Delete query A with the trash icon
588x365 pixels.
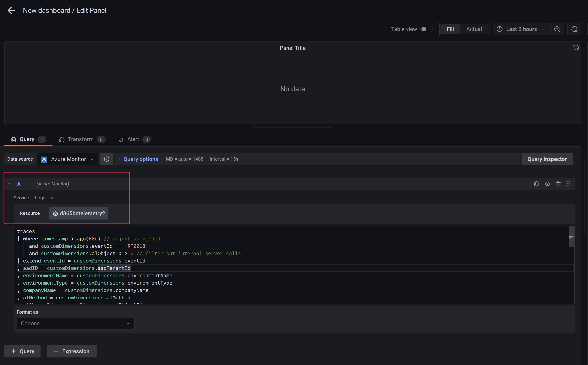point(558,184)
